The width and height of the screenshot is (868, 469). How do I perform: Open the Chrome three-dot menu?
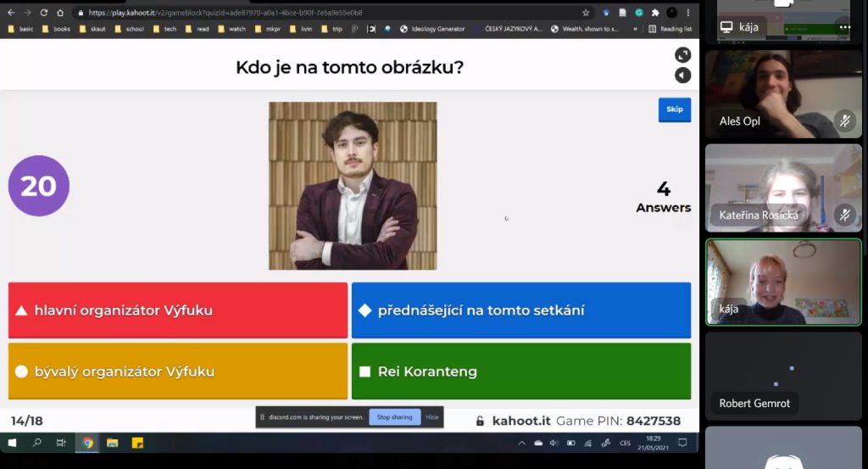[687, 13]
